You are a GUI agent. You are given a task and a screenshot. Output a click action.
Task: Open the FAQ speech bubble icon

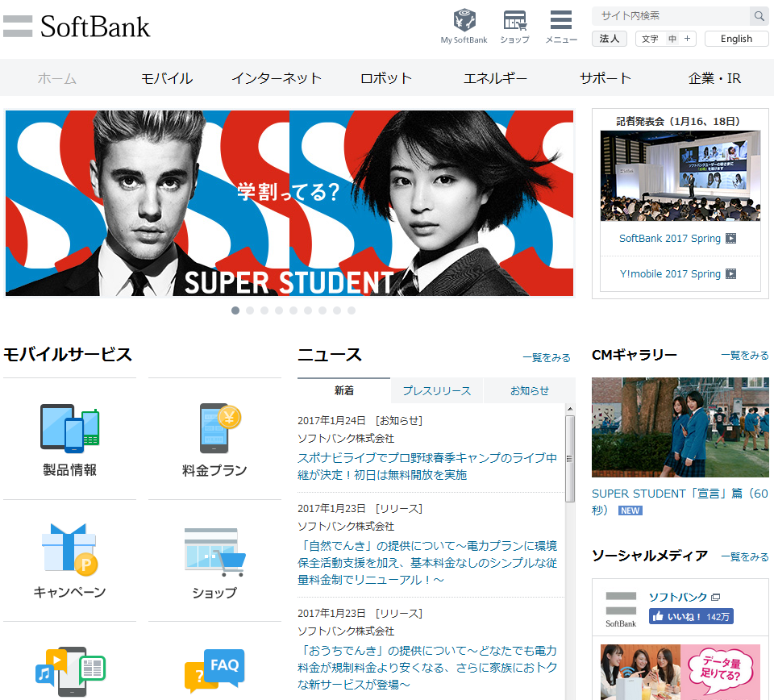click(214, 671)
